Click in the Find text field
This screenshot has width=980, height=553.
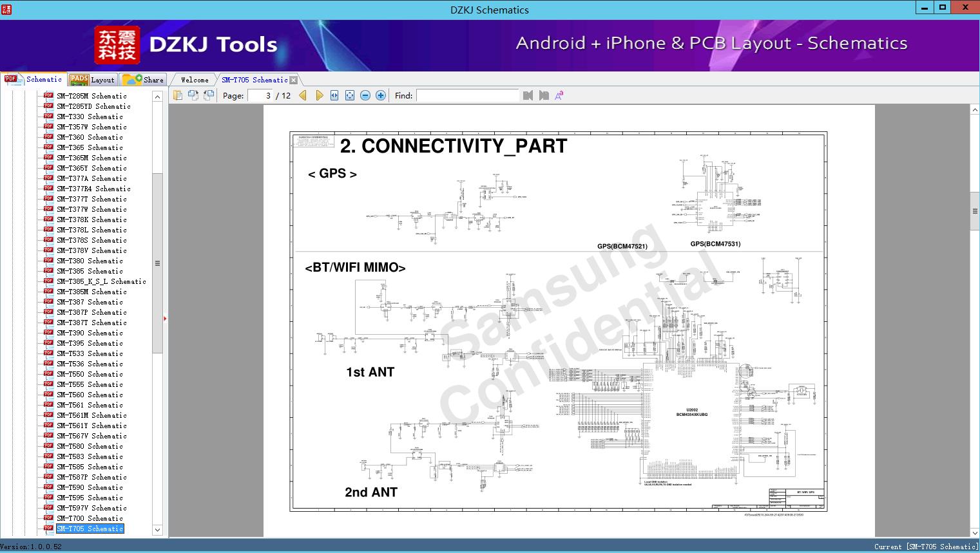(467, 95)
